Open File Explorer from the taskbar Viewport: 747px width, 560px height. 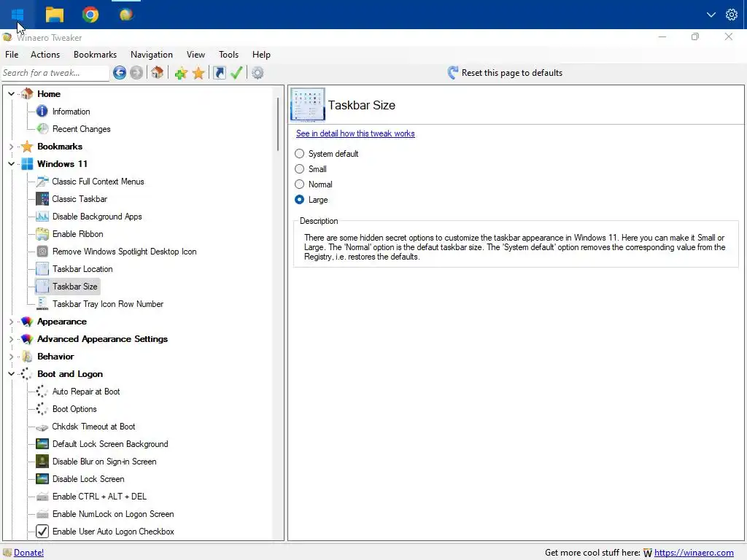point(54,15)
